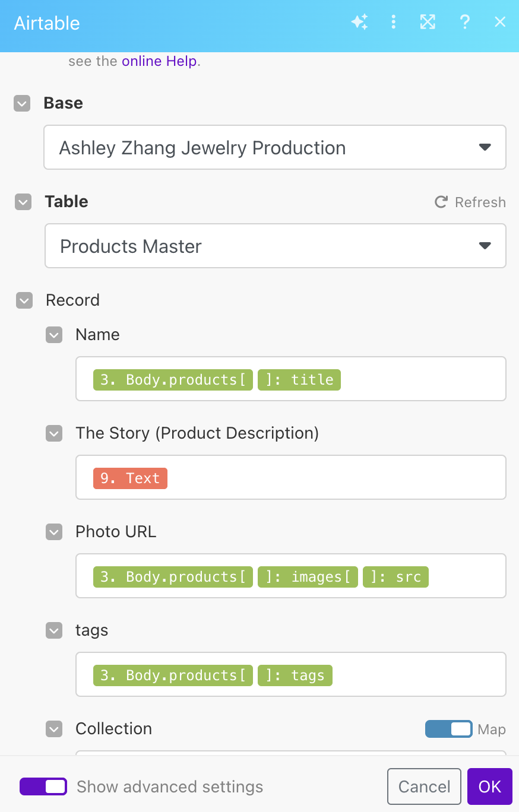
Task: Collapse the Record section chevron
Action: (x=24, y=301)
